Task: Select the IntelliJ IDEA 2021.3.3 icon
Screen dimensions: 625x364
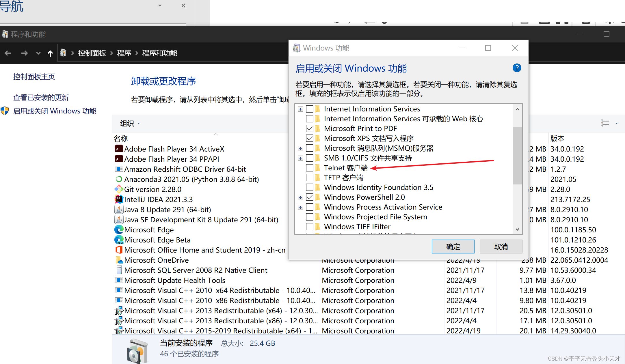Action: pos(119,199)
